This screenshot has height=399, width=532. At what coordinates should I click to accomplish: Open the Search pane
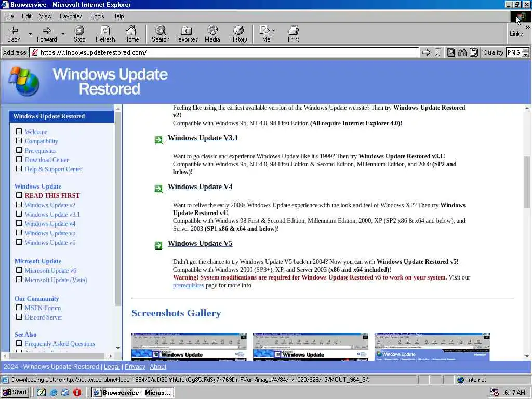(161, 34)
